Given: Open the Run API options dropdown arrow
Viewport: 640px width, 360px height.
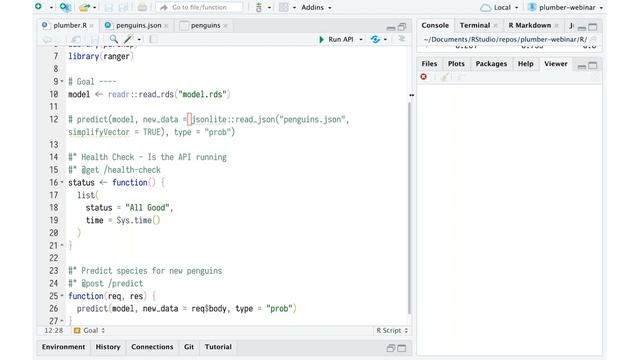Looking at the screenshot, I should click(x=361, y=40).
